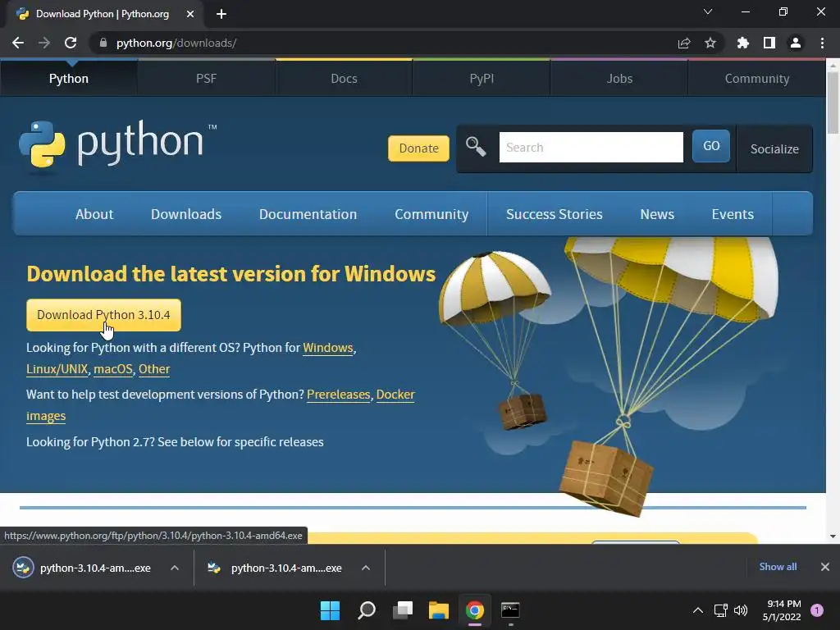Open a new tab with plus icon
Image resolution: width=840 pixels, height=630 pixels.
221,14
